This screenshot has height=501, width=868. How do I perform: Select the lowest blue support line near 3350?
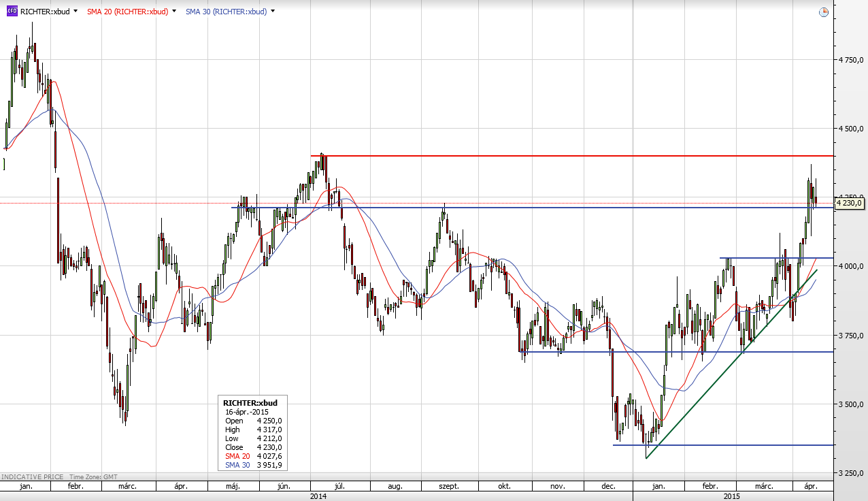click(724, 445)
